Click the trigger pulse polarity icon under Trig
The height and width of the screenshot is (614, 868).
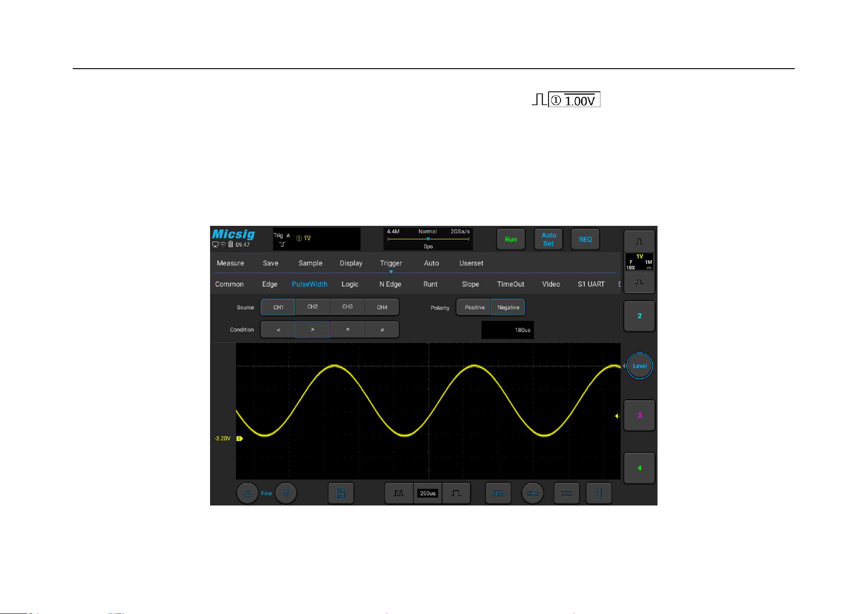[282, 244]
